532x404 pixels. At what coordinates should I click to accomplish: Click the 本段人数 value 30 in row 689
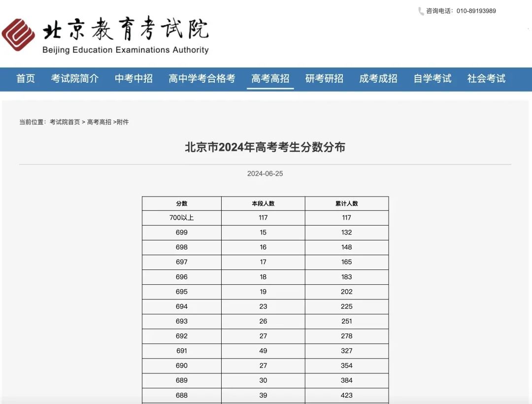point(263,380)
